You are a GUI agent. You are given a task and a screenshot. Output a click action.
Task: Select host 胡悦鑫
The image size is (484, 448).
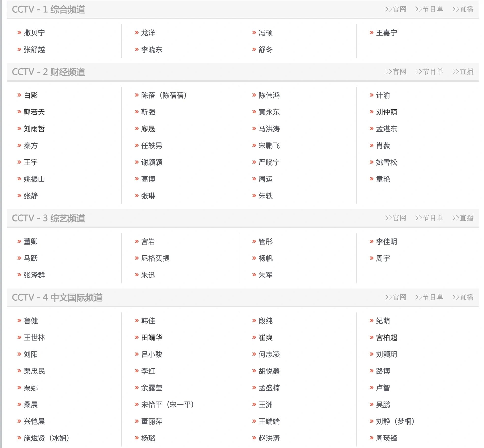click(x=269, y=371)
